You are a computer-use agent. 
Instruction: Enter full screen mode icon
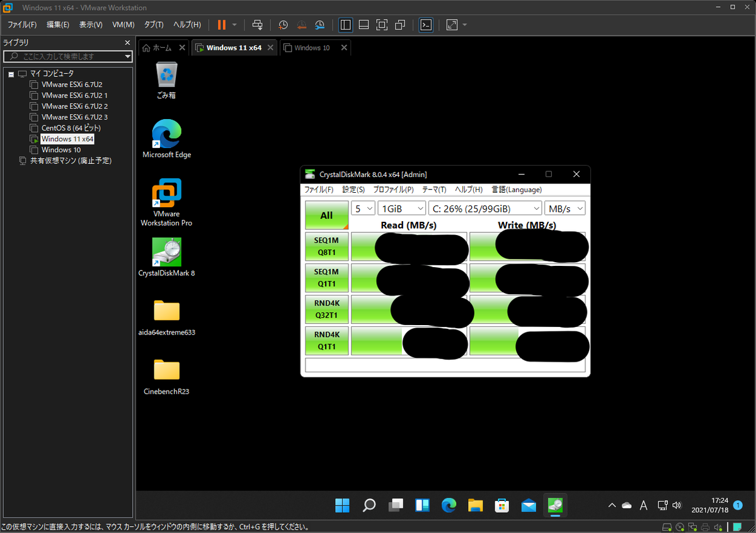pyautogui.click(x=382, y=25)
